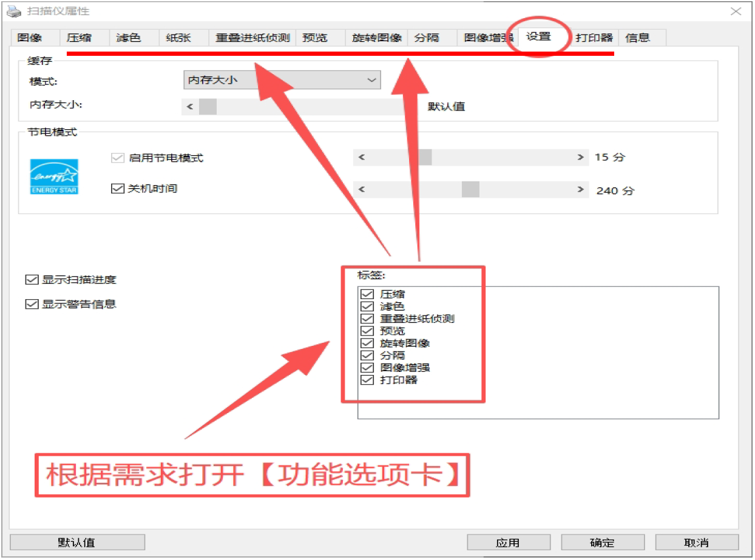755x560 pixels.
Task: Confirm with the 确定 button
Action: (x=603, y=542)
